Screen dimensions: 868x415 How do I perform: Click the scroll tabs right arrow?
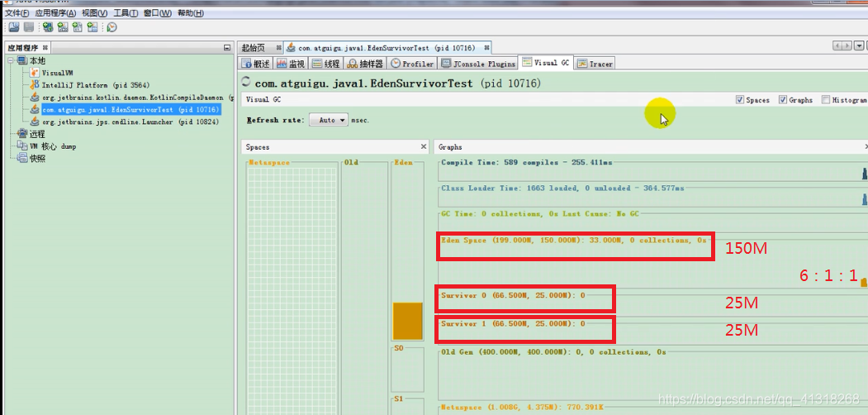[x=847, y=46]
